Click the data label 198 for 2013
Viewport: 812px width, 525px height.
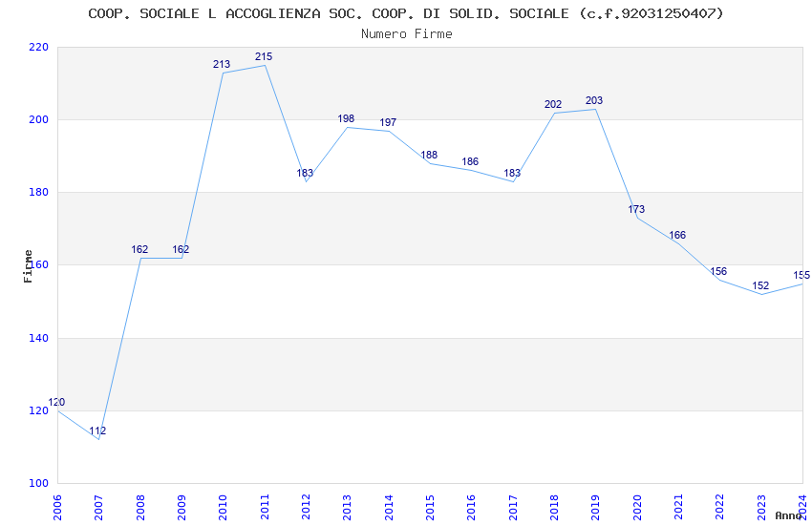tap(346, 119)
